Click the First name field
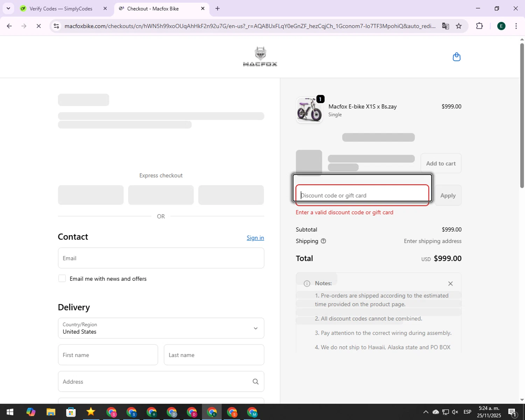Viewport: 525px width, 420px height. click(x=108, y=355)
